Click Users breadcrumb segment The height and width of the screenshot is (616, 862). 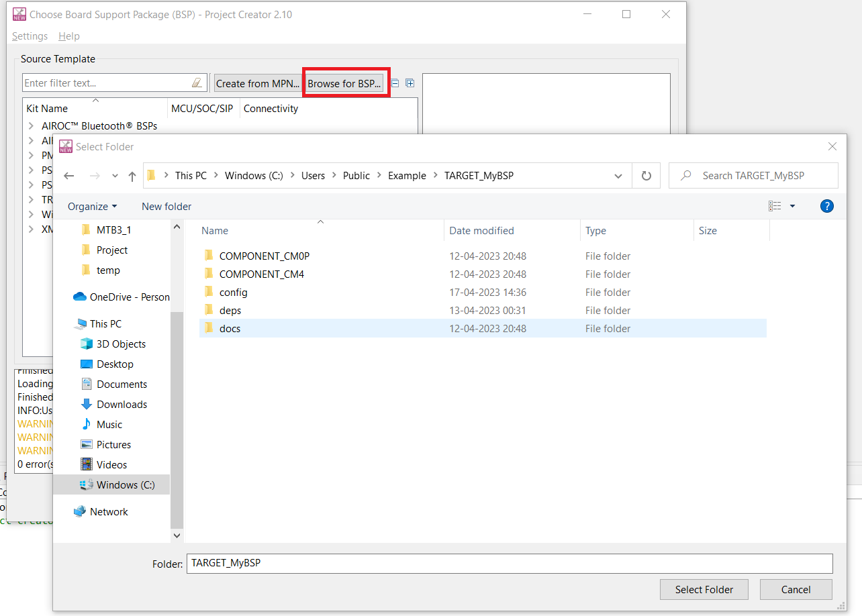coord(313,176)
